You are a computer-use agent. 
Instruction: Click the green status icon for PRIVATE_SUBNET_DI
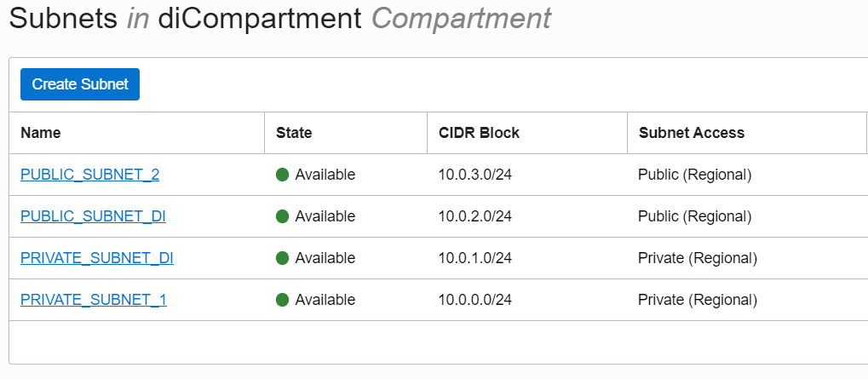click(x=283, y=258)
